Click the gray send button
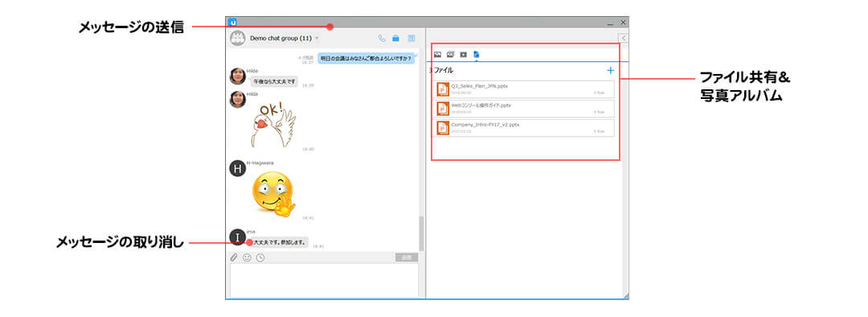This screenshot has height=317, width=868. tap(407, 257)
